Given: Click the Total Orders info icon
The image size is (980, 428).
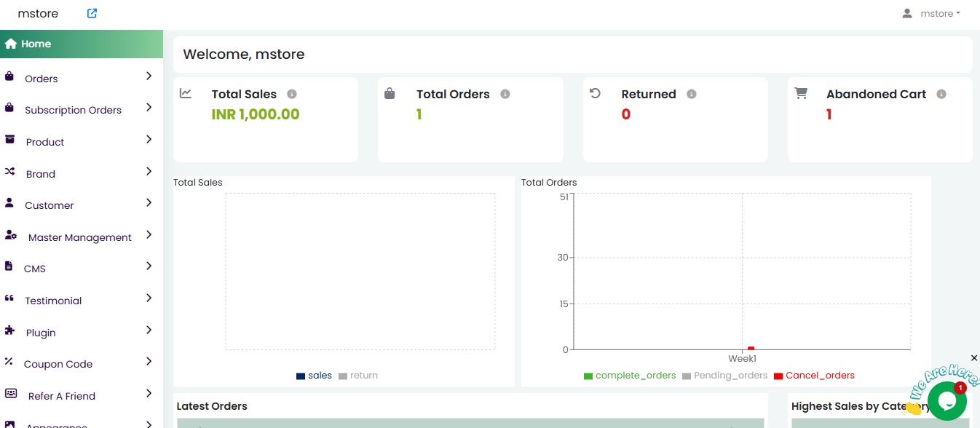Looking at the screenshot, I should 505,94.
